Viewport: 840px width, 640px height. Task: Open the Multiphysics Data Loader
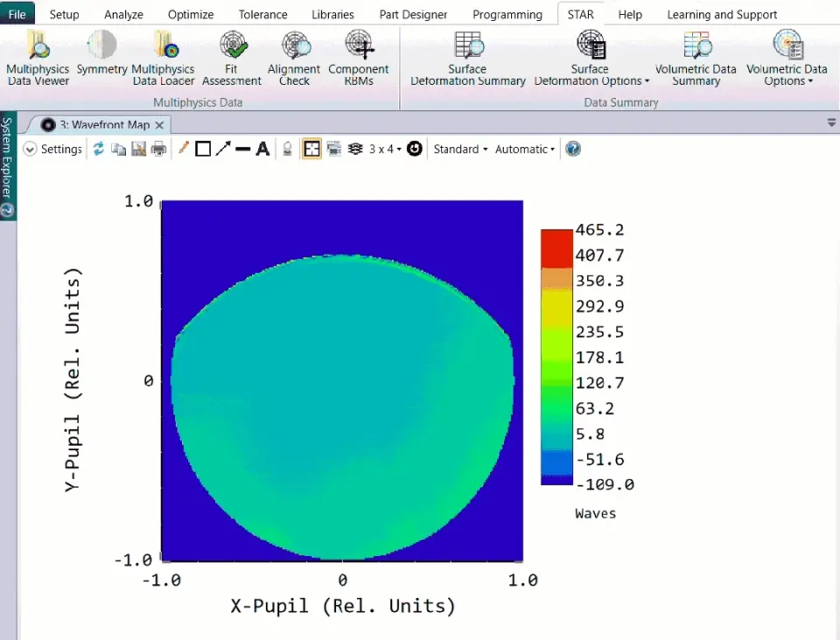tap(164, 58)
